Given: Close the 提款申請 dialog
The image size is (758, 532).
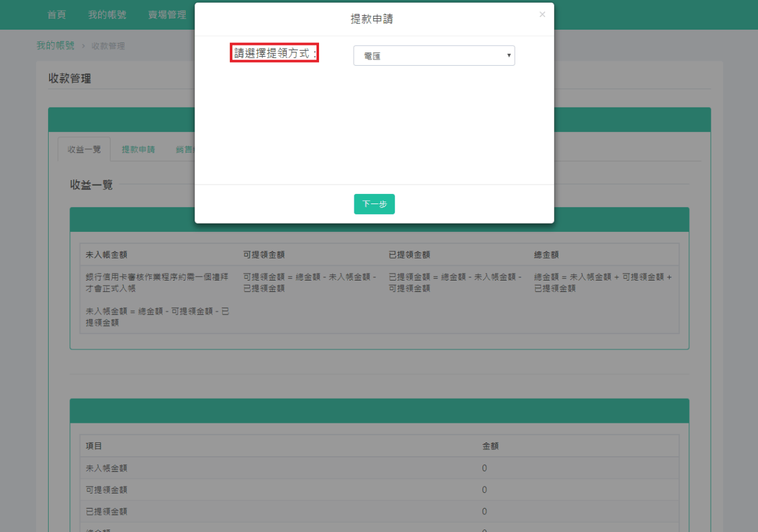Looking at the screenshot, I should click(542, 14).
